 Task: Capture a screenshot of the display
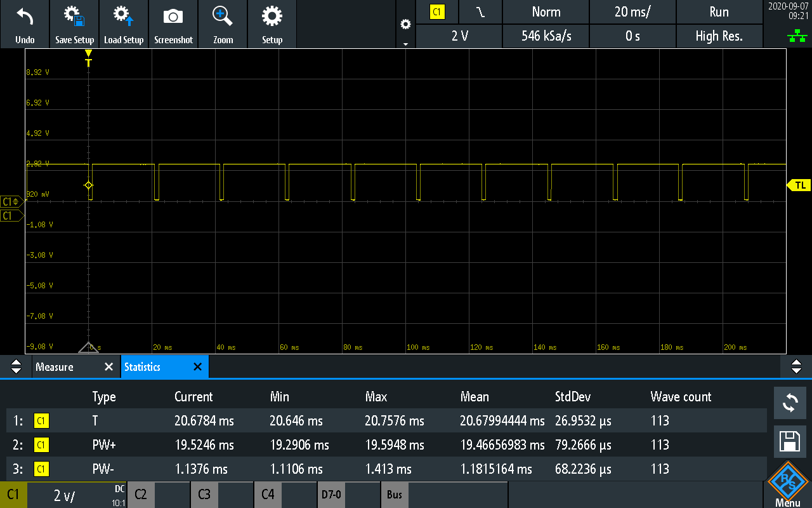pyautogui.click(x=173, y=23)
